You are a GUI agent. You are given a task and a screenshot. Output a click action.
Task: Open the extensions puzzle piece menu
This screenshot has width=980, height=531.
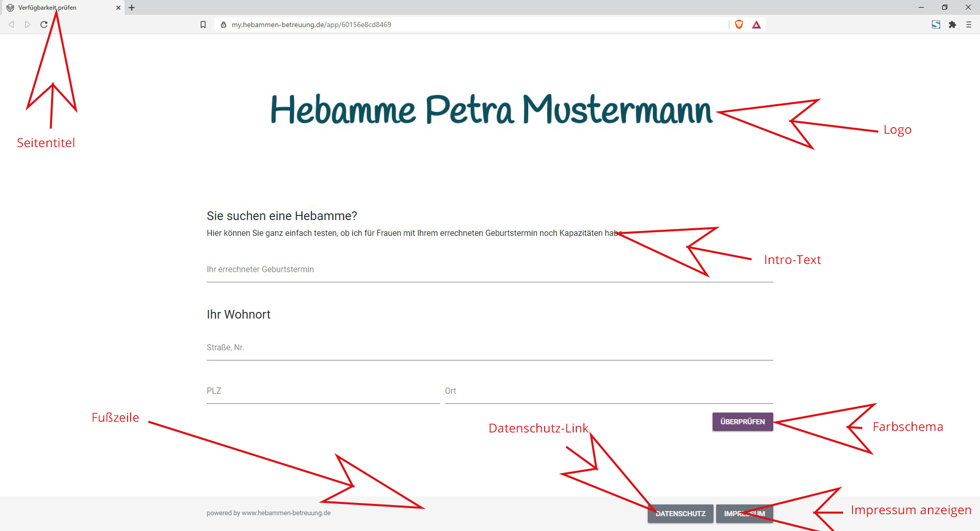tap(952, 25)
